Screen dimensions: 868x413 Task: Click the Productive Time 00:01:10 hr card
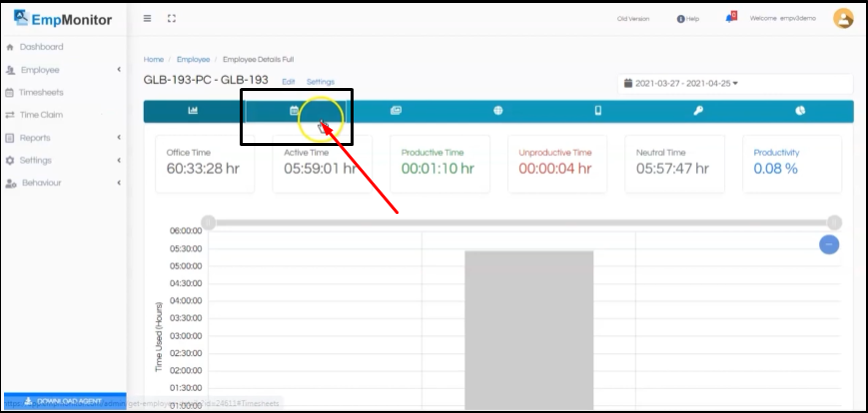click(x=439, y=164)
